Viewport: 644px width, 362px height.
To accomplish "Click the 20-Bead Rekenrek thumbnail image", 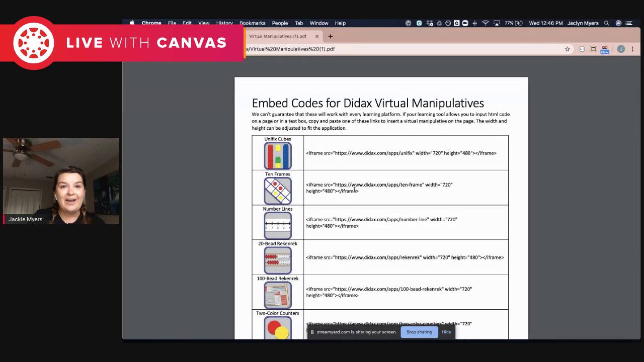I will pyautogui.click(x=278, y=260).
